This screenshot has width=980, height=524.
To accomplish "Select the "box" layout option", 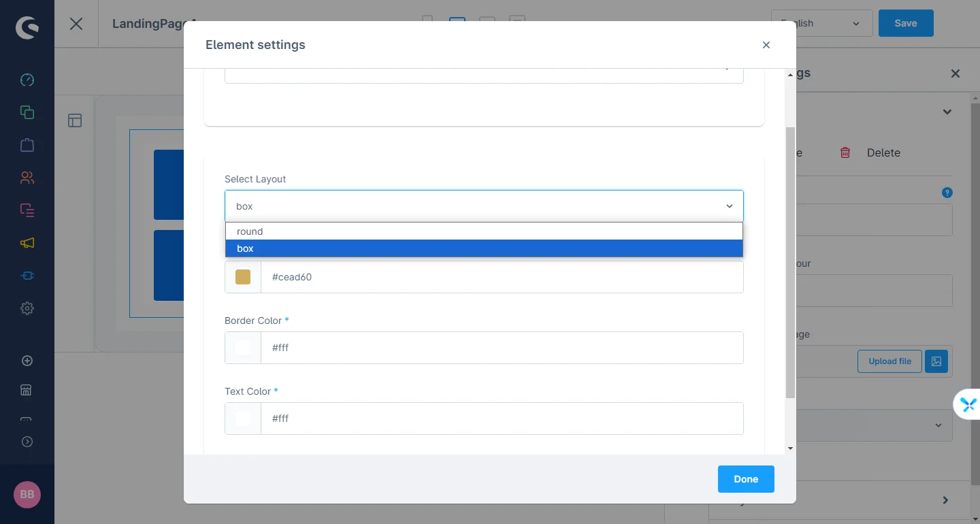I will 483,248.
